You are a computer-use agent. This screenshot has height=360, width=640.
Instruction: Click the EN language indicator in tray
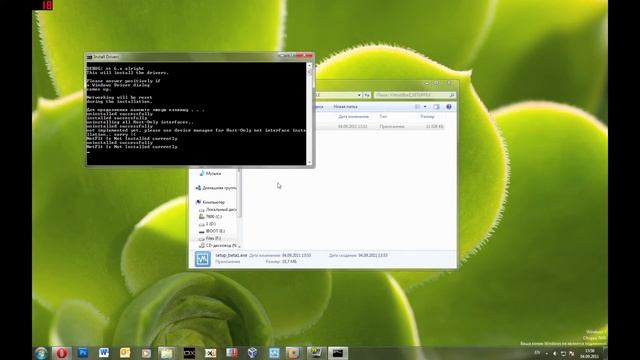[x=537, y=353]
